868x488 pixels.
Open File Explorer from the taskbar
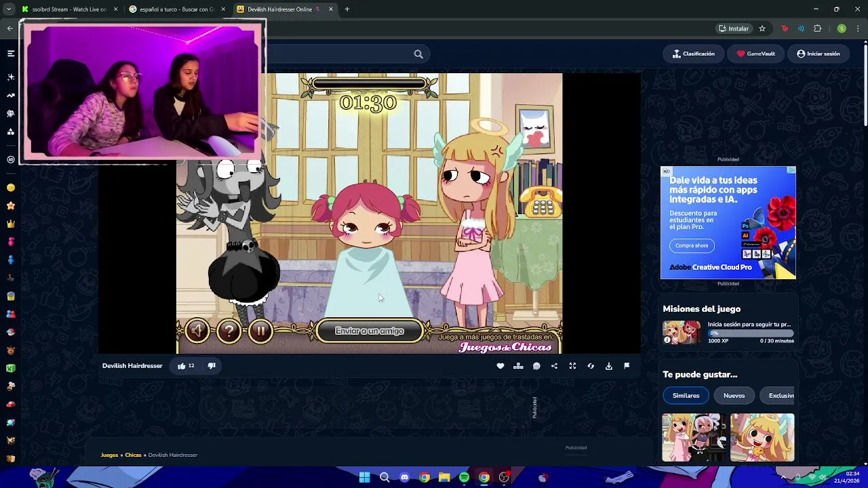click(x=444, y=477)
